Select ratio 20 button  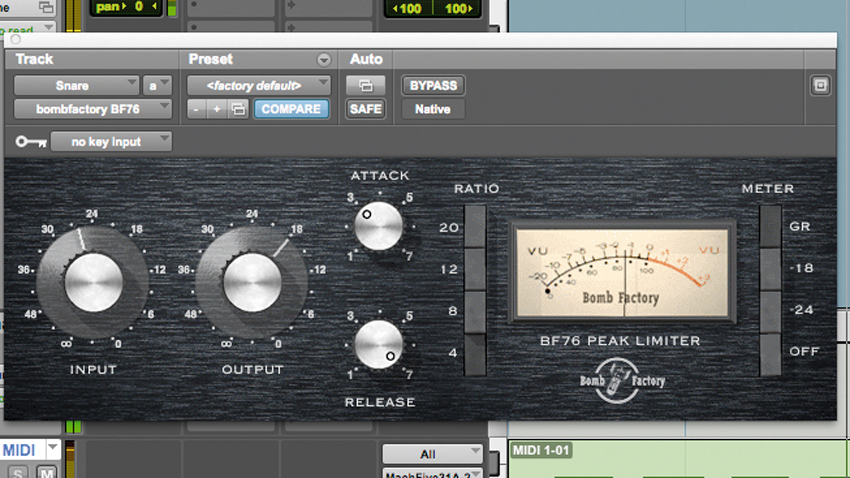click(475, 227)
